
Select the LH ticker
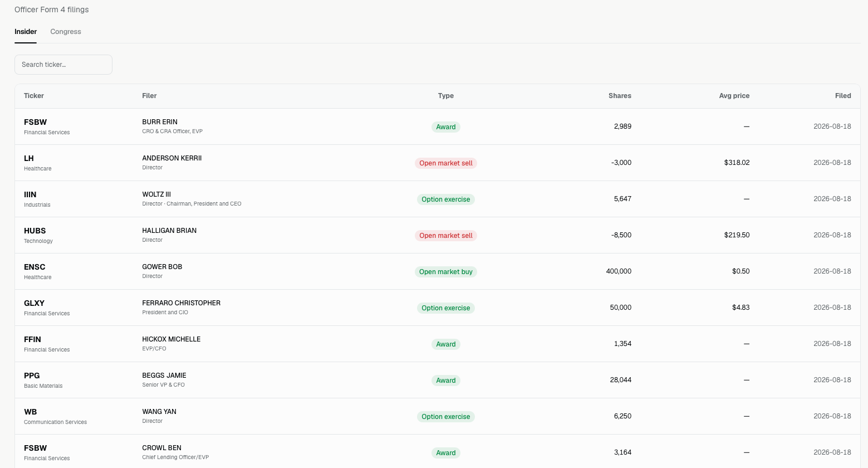(x=29, y=158)
